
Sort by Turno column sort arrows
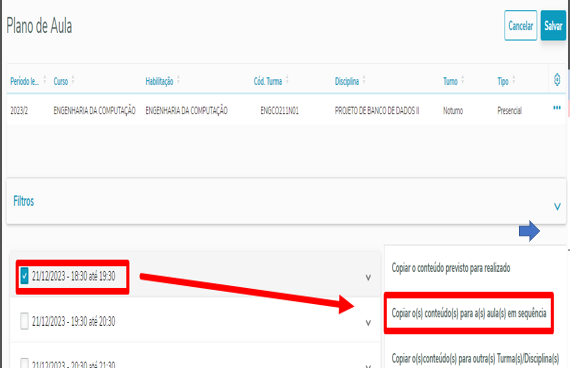pyautogui.click(x=462, y=80)
